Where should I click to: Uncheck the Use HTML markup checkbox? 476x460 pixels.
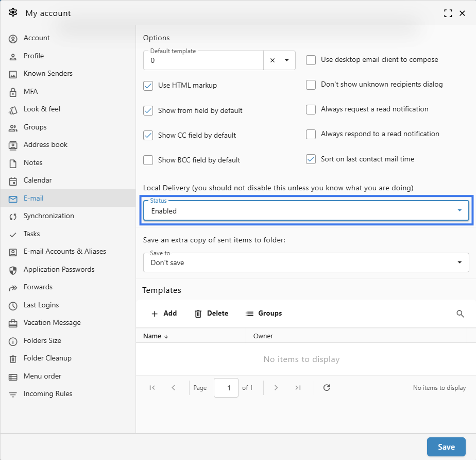click(148, 86)
